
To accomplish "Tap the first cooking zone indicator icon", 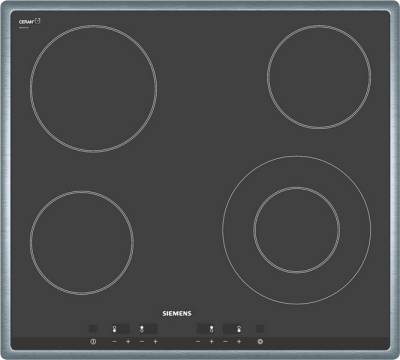I will point(114,329).
